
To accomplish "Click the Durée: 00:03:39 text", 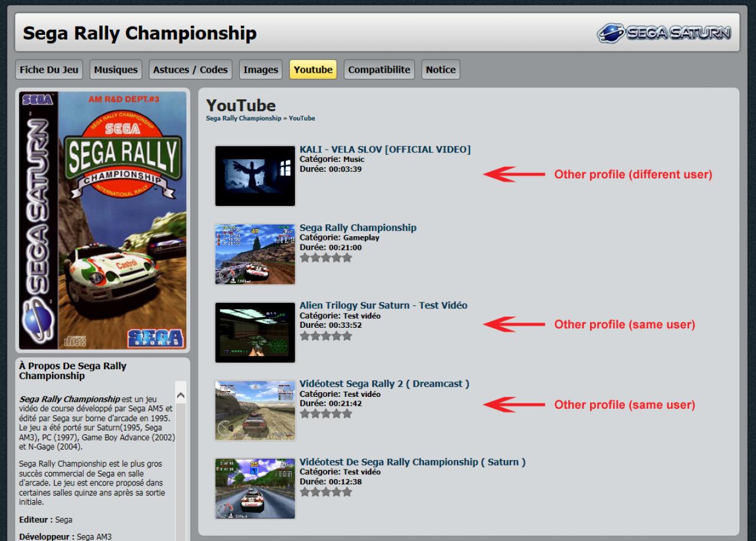I will 331,169.
